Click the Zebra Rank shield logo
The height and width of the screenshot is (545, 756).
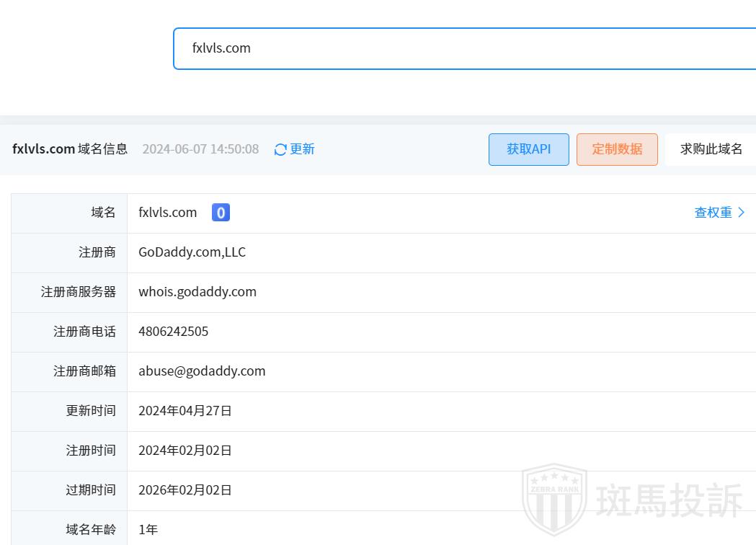tap(553, 499)
